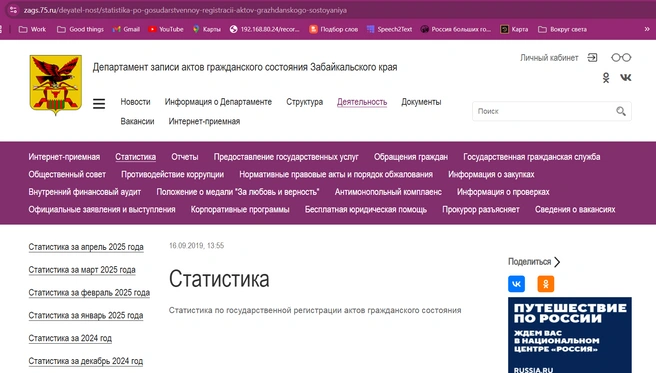Open Антимонопольный комплаенс link
This screenshot has height=373, width=656.
pyautogui.click(x=388, y=192)
